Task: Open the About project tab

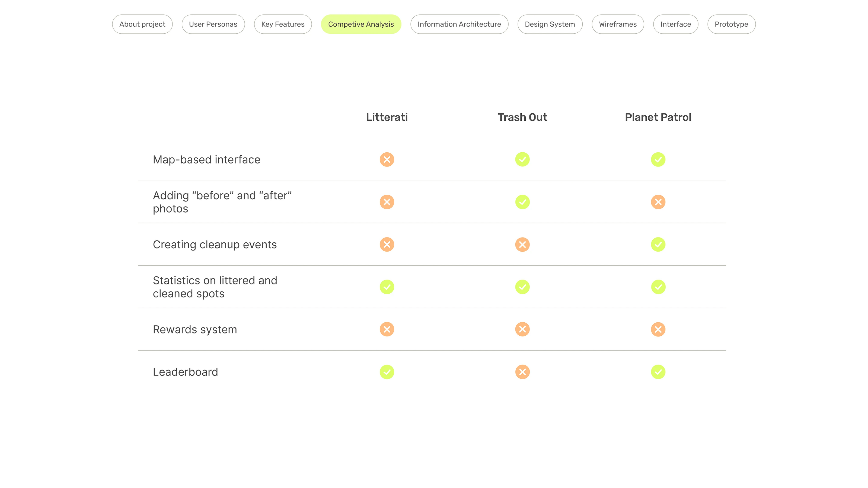Action: coord(142,24)
